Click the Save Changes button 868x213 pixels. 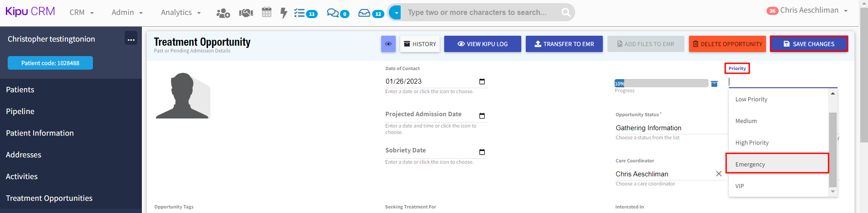[809, 44]
